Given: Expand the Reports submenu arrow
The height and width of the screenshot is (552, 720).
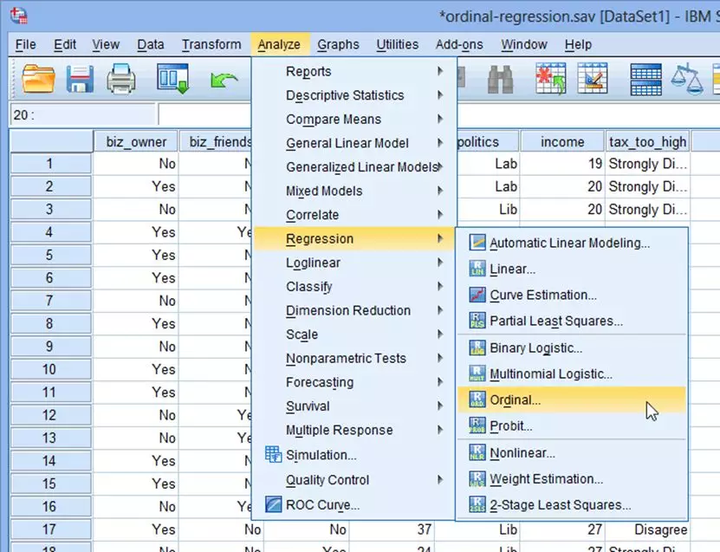Looking at the screenshot, I should pyautogui.click(x=440, y=71).
